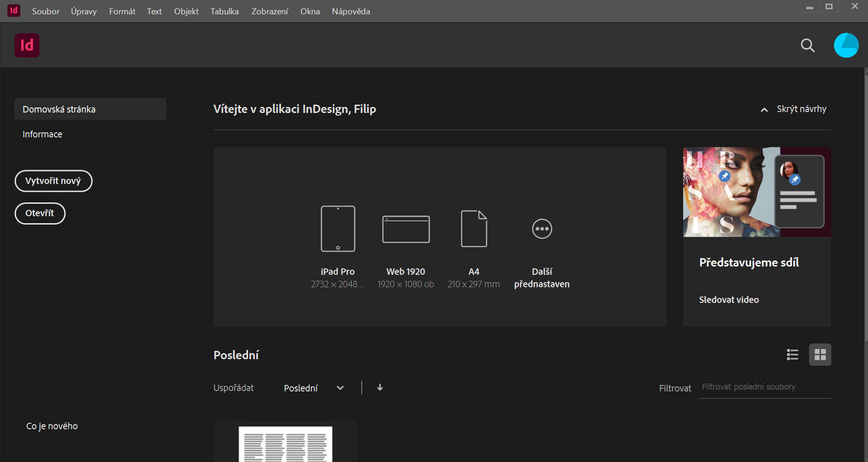Focus the Filtrovat poslední soubory field
This screenshot has width=868, height=462.
coord(764,387)
